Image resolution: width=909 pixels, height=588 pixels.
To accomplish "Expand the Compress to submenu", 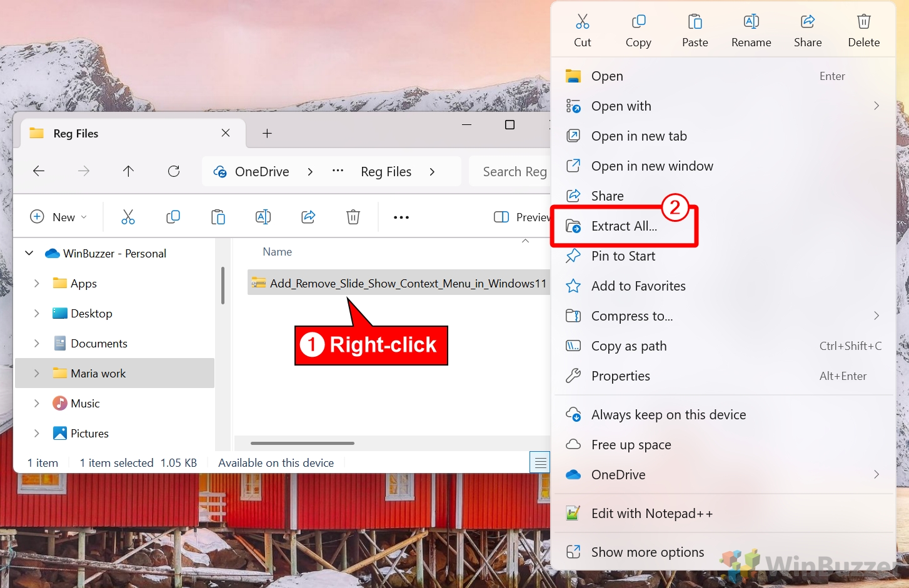I will (x=632, y=316).
